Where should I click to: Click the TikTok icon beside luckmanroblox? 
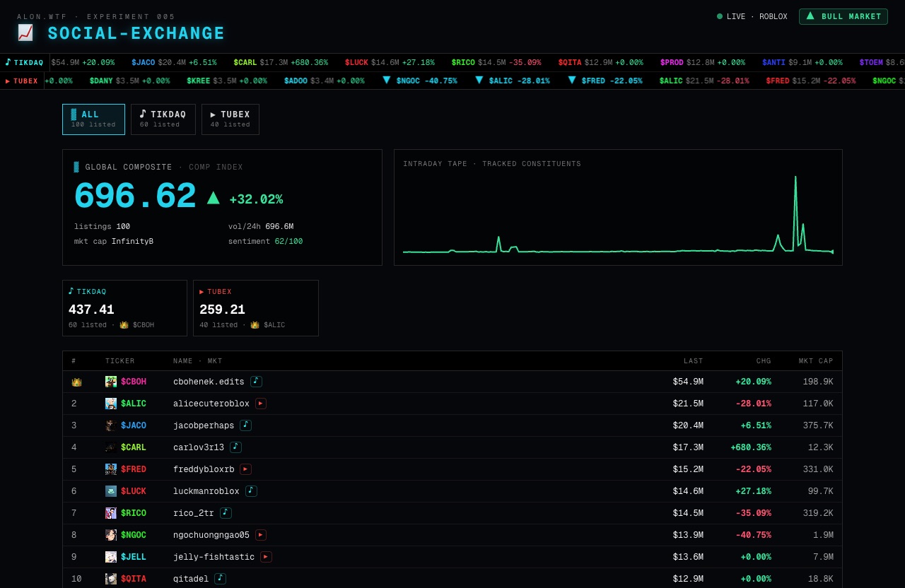click(x=251, y=491)
